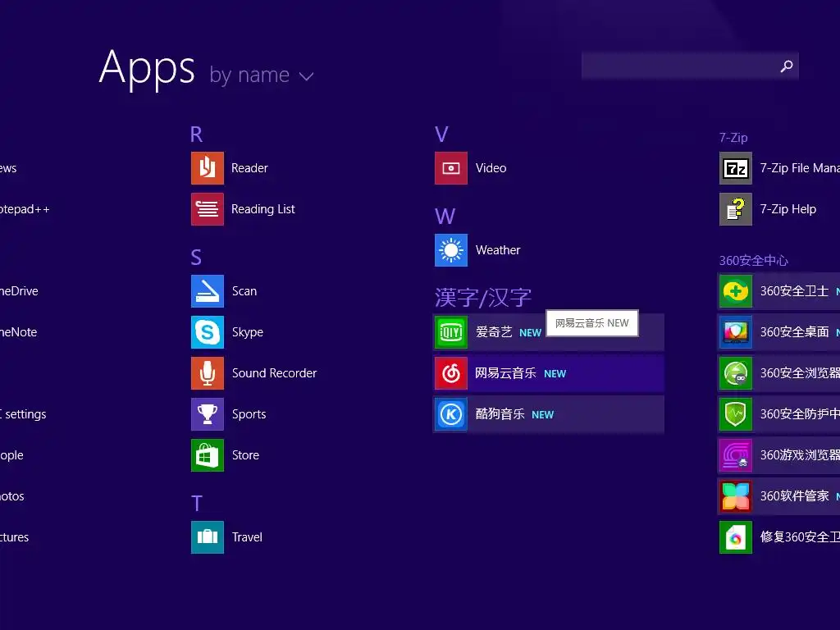Open the Weather sun icon
The width and height of the screenshot is (840, 630).
[x=451, y=250]
